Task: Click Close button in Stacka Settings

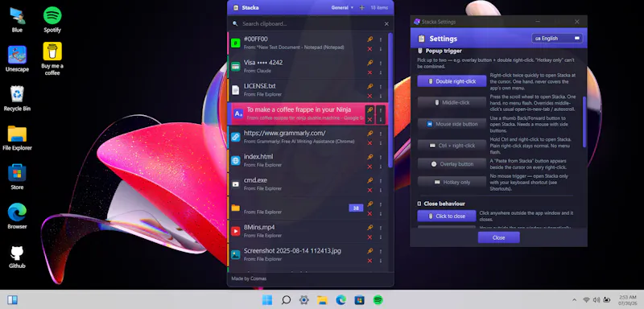Action: coord(498,237)
